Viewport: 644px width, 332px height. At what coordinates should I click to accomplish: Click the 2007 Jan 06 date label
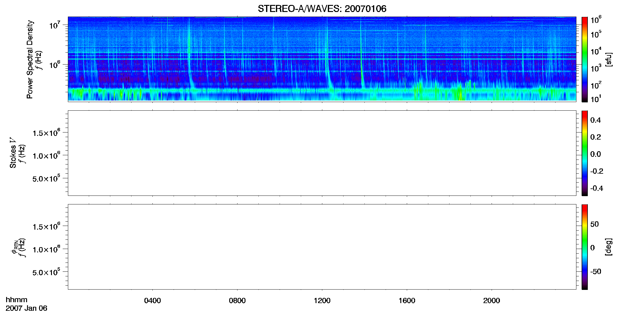26,308
